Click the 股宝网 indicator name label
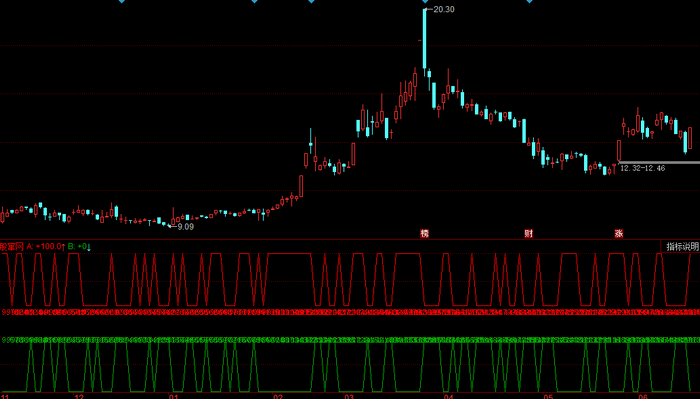 [x=12, y=247]
